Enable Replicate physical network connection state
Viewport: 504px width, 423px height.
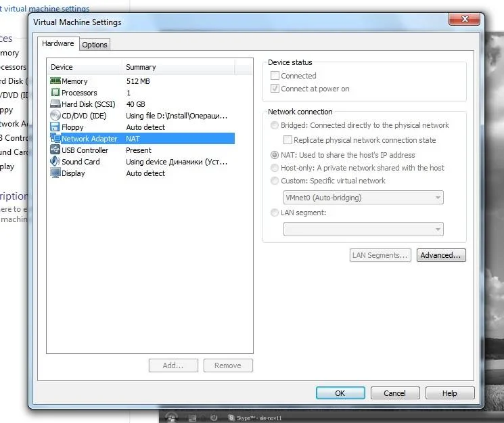[288, 140]
